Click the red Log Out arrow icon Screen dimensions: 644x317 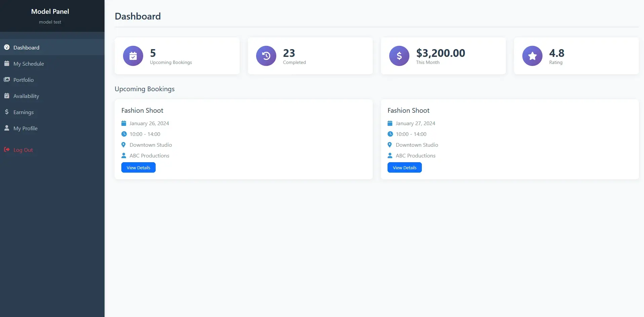pyautogui.click(x=7, y=150)
